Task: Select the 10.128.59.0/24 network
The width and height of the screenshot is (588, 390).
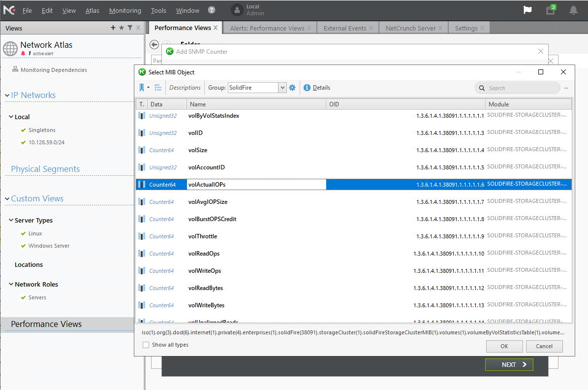Action: 46,142
